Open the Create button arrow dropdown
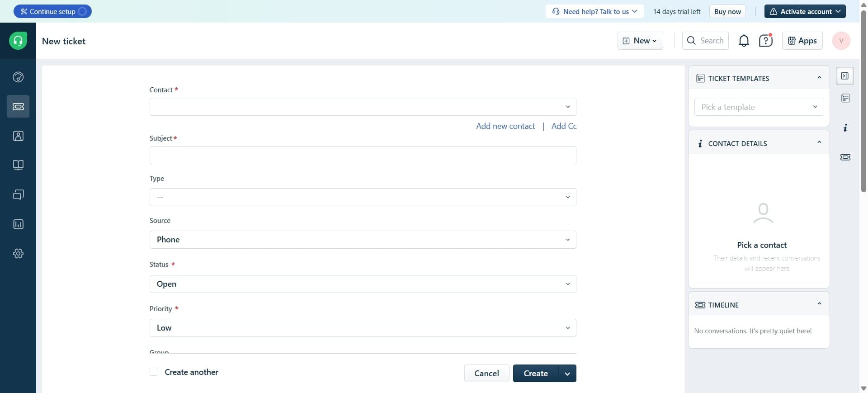 567,374
